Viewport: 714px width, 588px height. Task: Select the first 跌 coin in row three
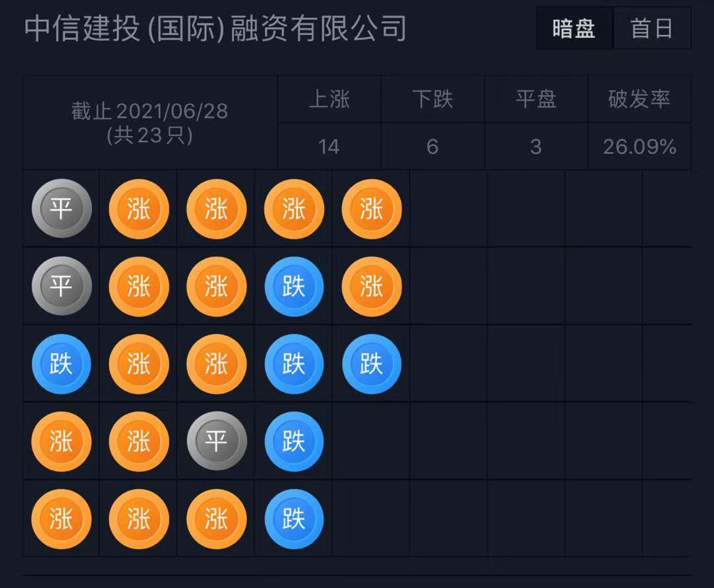[x=61, y=363]
